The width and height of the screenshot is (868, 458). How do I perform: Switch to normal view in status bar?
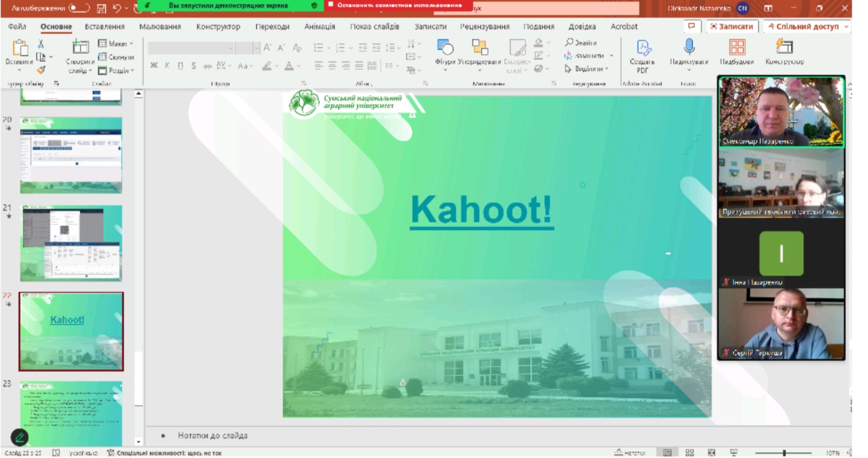(668, 453)
